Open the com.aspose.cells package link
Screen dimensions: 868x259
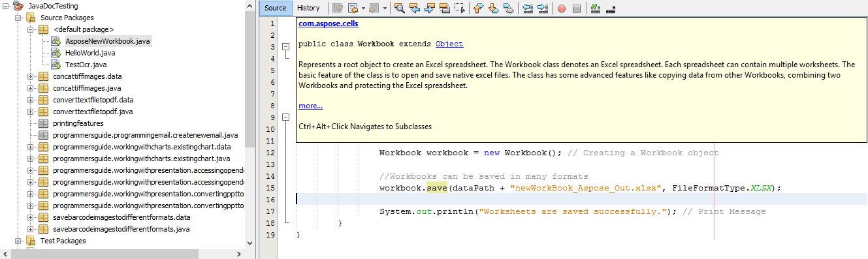click(x=328, y=24)
